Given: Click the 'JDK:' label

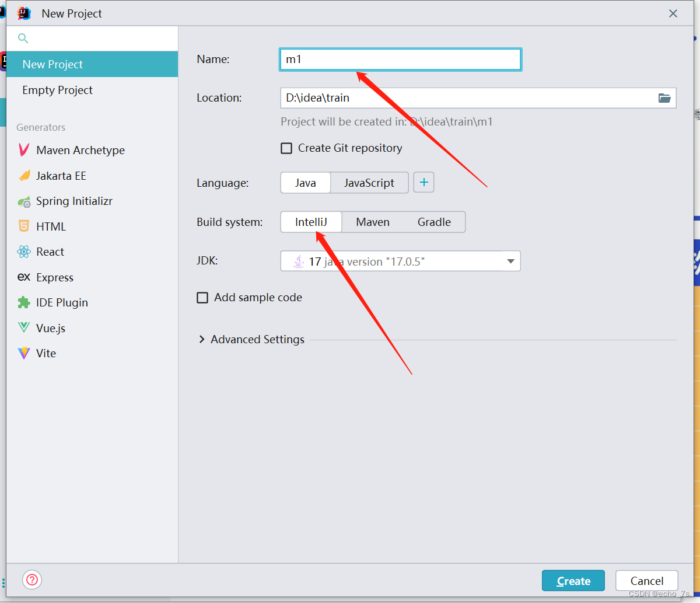Looking at the screenshot, I should 207,260.
